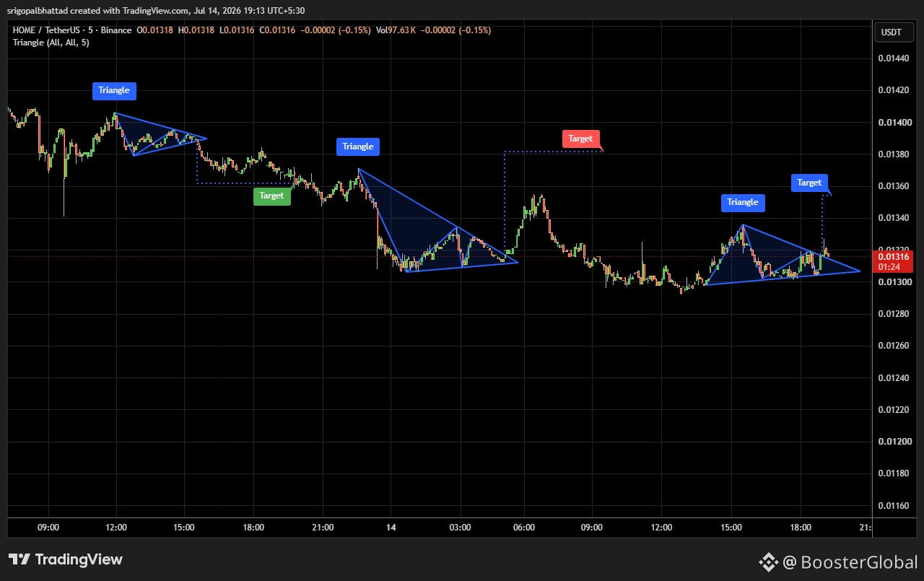The width and height of the screenshot is (924, 581).
Task: Click the low value L0.01316
Action: point(237,30)
